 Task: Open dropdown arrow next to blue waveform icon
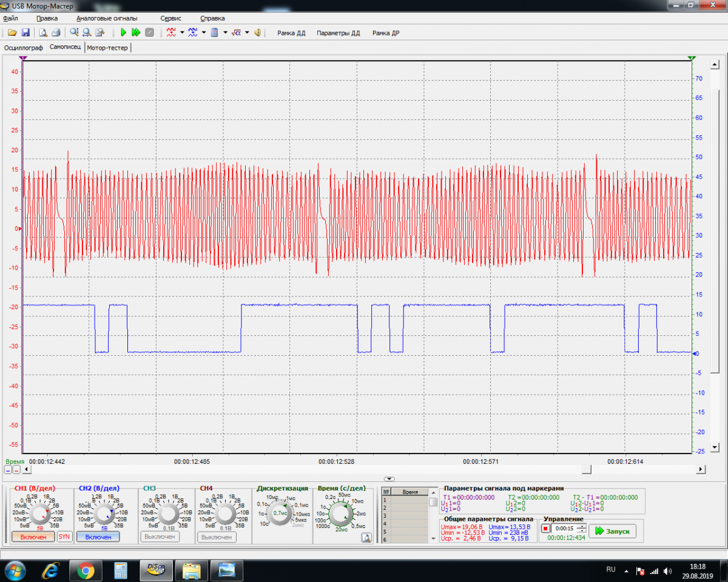(x=204, y=33)
